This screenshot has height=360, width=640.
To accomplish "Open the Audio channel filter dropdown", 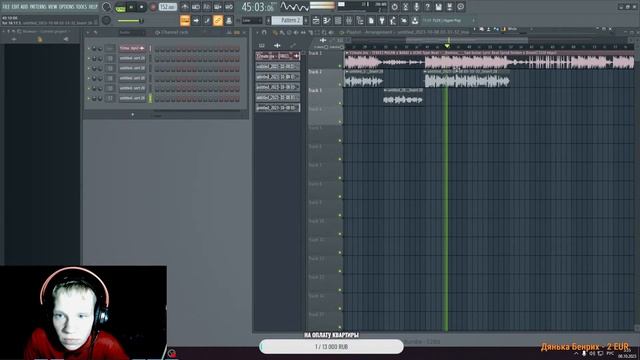I will point(131,32).
